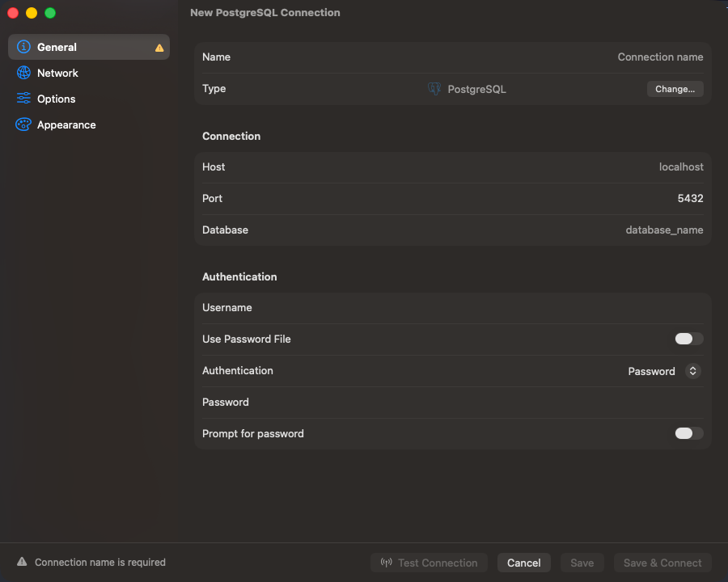This screenshot has width=728, height=582.
Task: Minimize window with yellow button
Action: click(32, 13)
